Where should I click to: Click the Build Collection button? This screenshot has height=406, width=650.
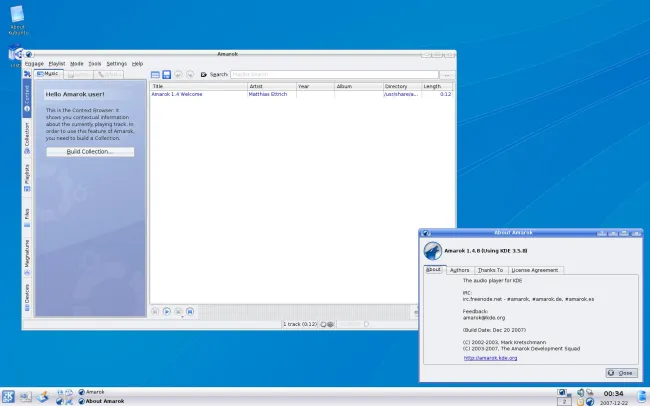click(90, 152)
